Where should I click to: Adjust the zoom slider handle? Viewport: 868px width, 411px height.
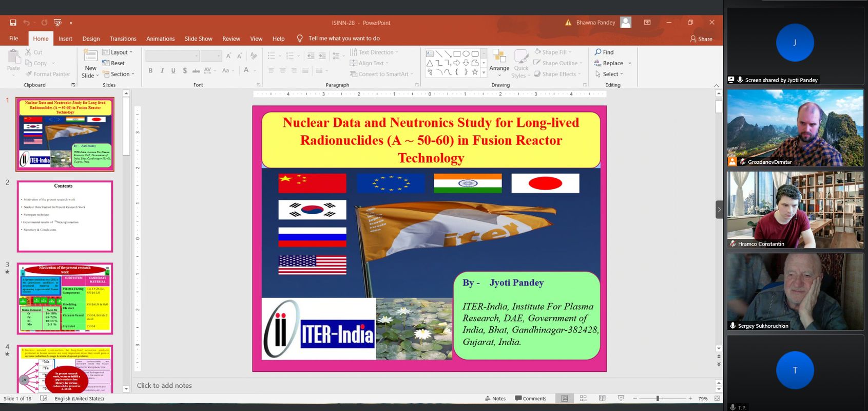[657, 398]
